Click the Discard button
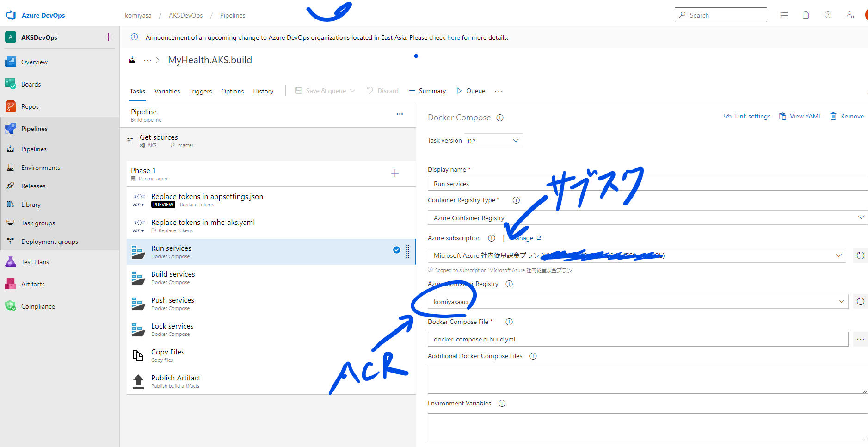 click(382, 91)
